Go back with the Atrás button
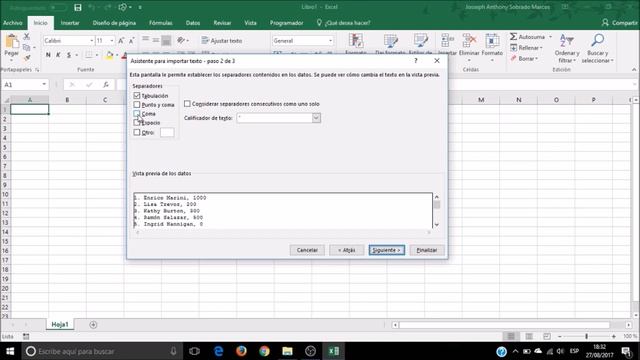Screen dimensions: 640x360 [x=346, y=250]
